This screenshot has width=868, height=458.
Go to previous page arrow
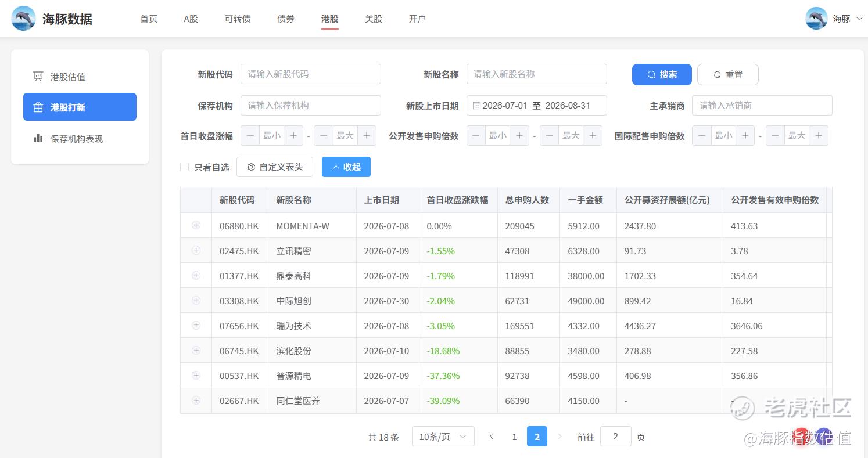point(492,437)
